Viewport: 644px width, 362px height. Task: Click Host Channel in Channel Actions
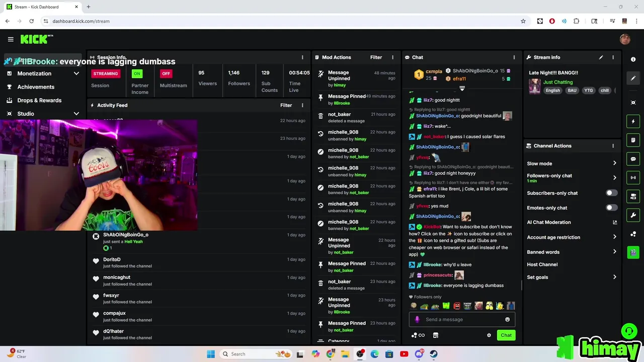tap(542, 264)
